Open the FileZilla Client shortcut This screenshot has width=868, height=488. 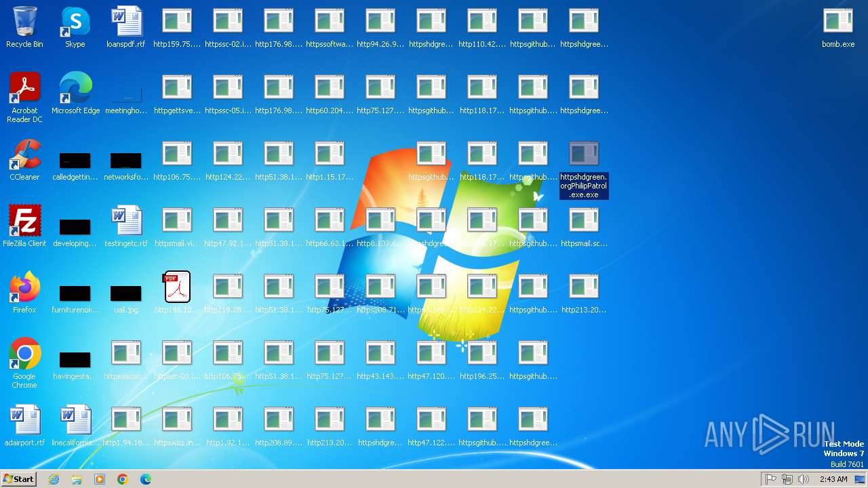click(x=24, y=226)
